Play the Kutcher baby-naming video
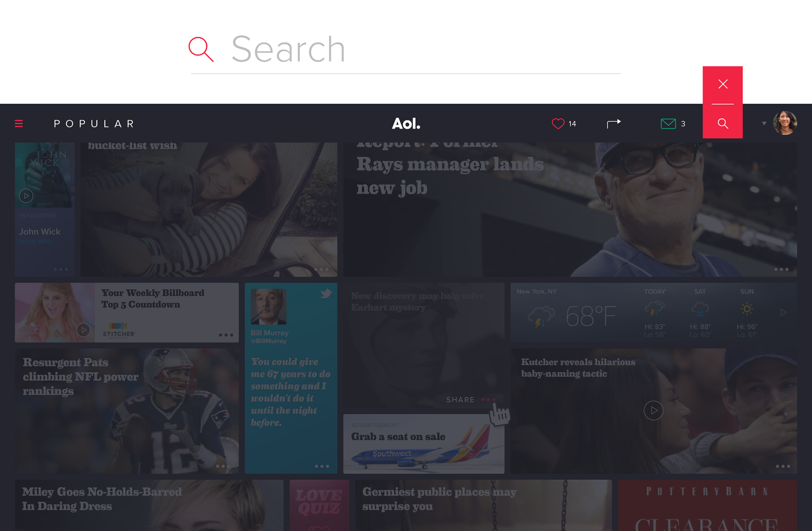This screenshot has width=812, height=531. pyautogui.click(x=653, y=410)
